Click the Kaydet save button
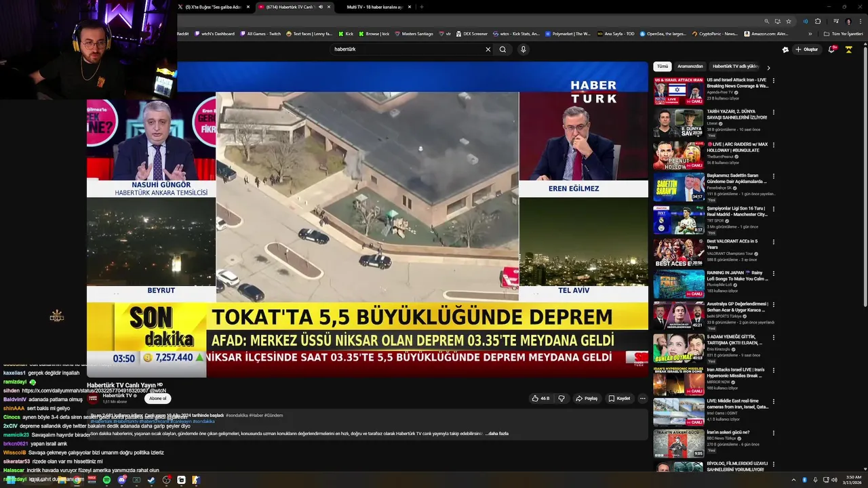 pyautogui.click(x=619, y=399)
